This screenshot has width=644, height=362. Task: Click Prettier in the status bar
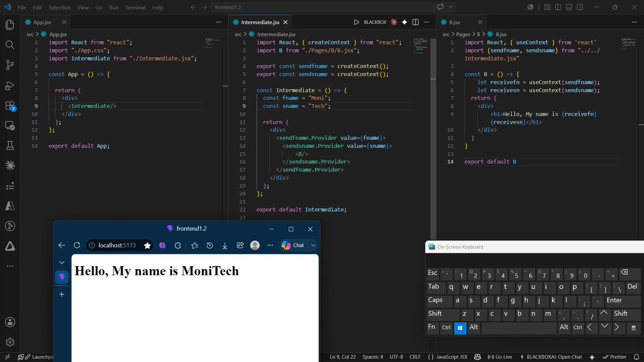click(614, 357)
